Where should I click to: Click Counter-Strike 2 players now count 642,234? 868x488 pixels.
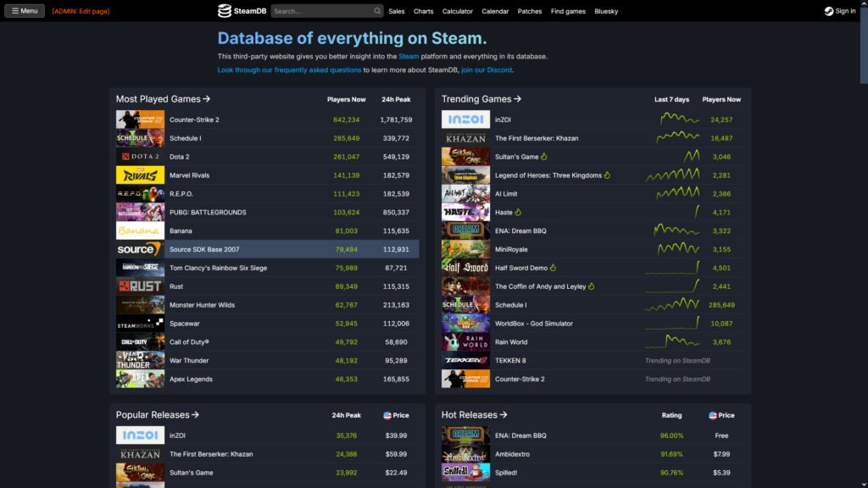pos(346,119)
